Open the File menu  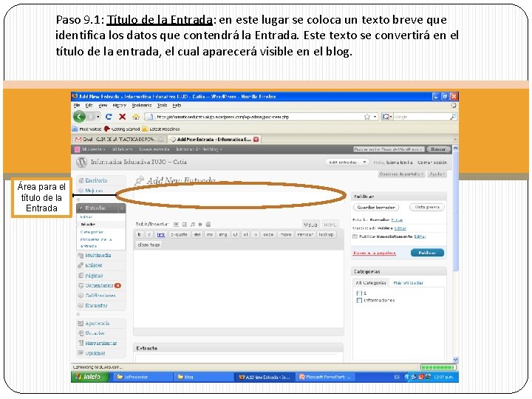(77, 106)
